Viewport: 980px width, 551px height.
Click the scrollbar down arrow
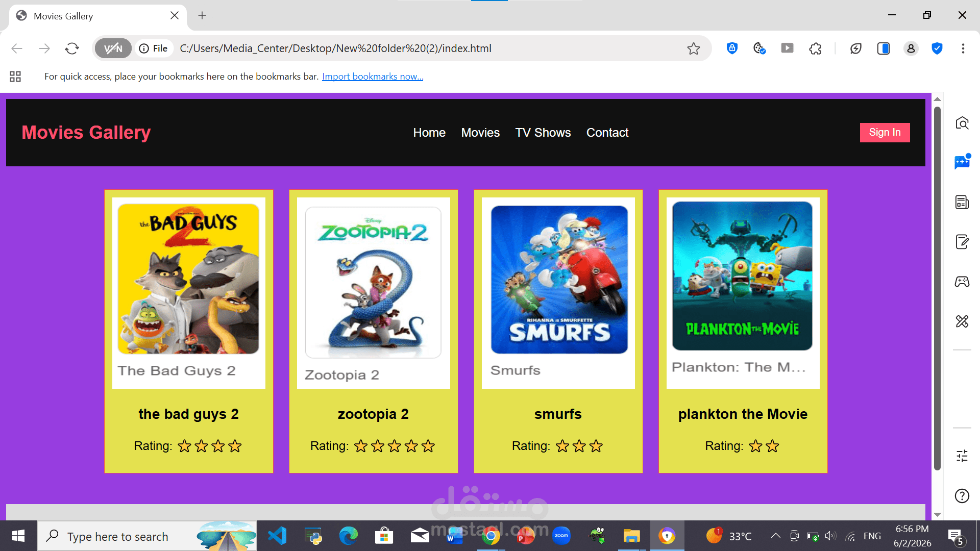[x=937, y=515]
